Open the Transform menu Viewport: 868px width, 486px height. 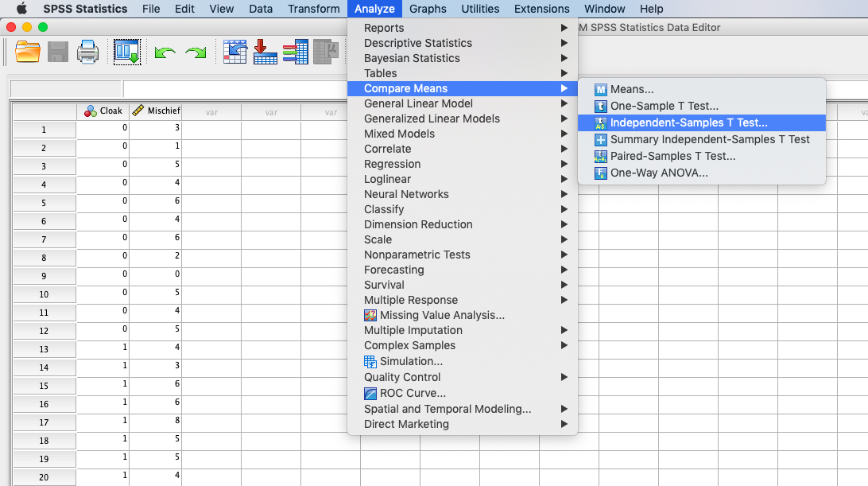[314, 9]
